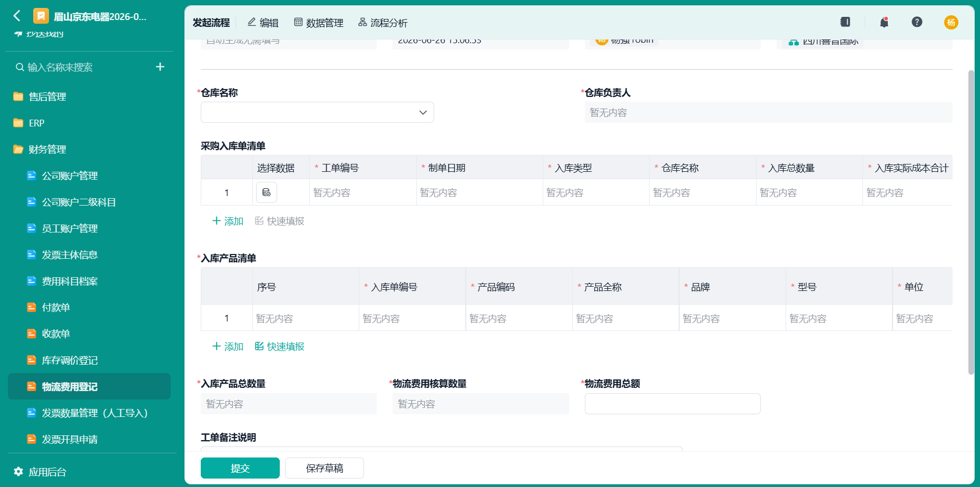Select 物流费用登记 in sidebar

[x=89, y=386]
